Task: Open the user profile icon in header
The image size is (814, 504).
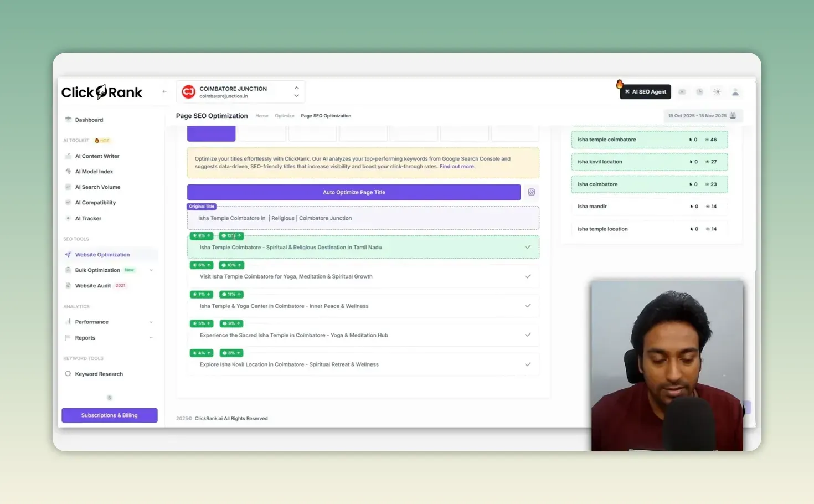Action: (x=735, y=92)
